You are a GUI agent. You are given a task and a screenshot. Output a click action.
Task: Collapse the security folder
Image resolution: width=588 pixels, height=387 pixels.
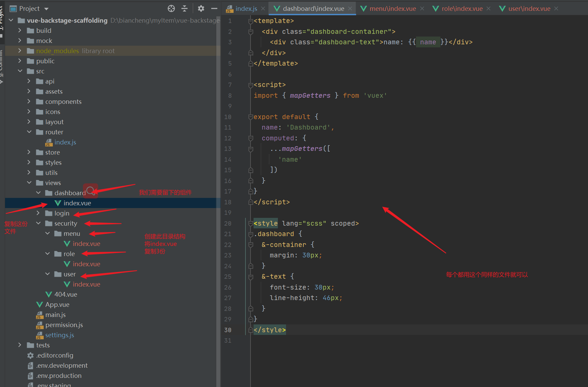(38, 223)
